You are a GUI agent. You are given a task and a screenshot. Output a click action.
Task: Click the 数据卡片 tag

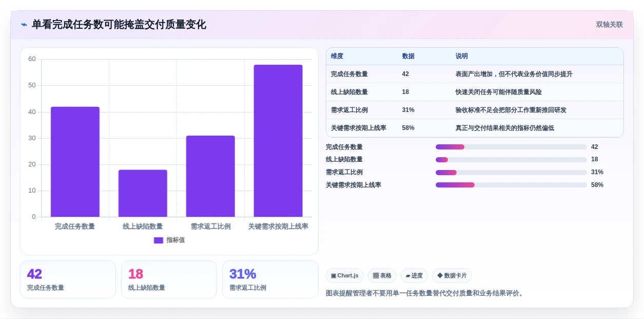(x=452, y=276)
